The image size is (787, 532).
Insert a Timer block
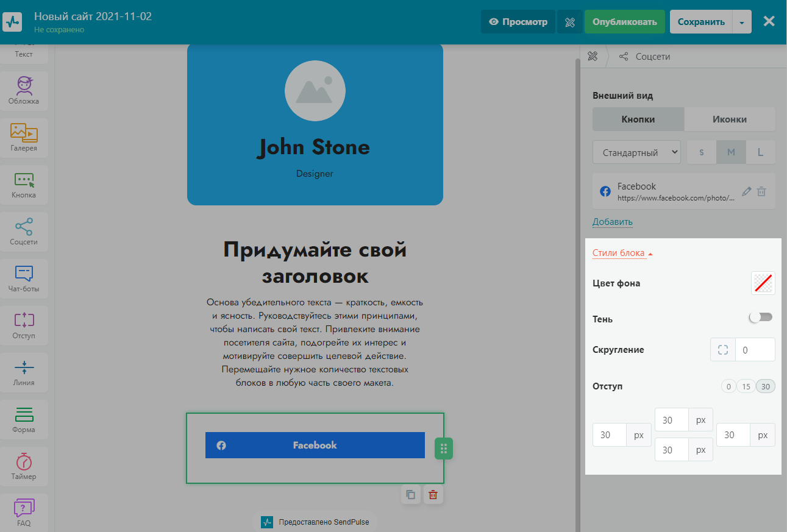click(24, 465)
